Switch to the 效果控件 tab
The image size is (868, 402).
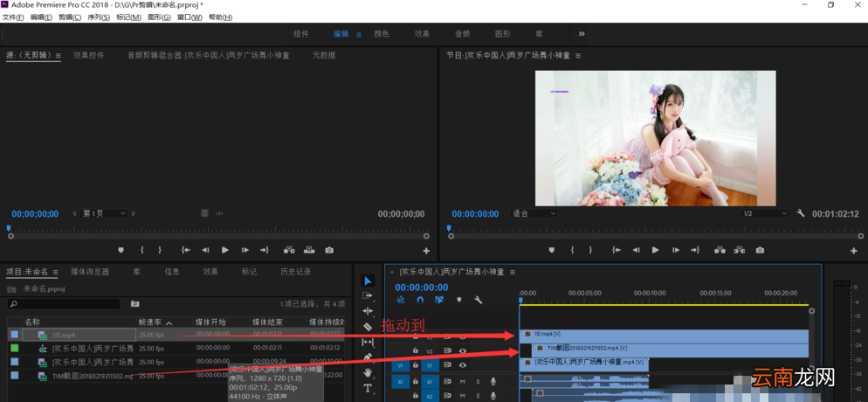pyautogui.click(x=88, y=55)
